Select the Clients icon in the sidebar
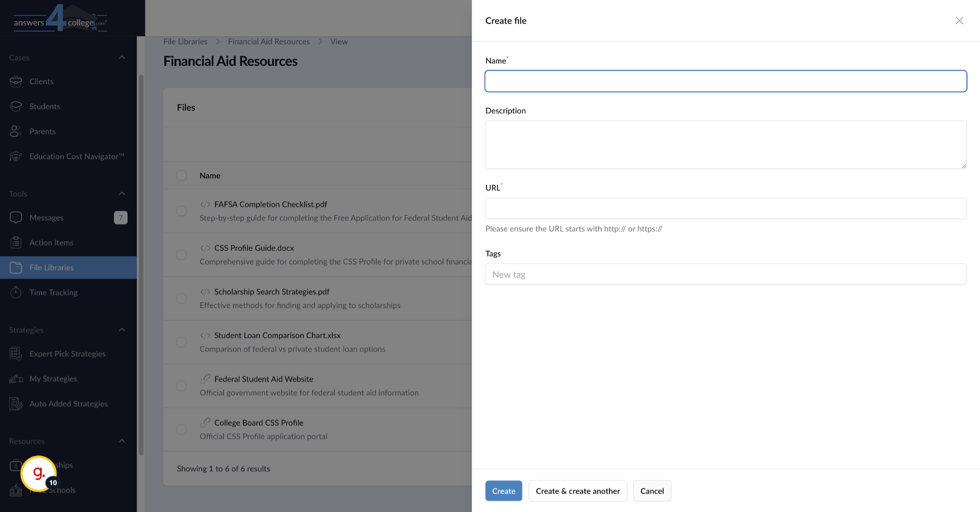The image size is (980, 512). click(x=16, y=81)
